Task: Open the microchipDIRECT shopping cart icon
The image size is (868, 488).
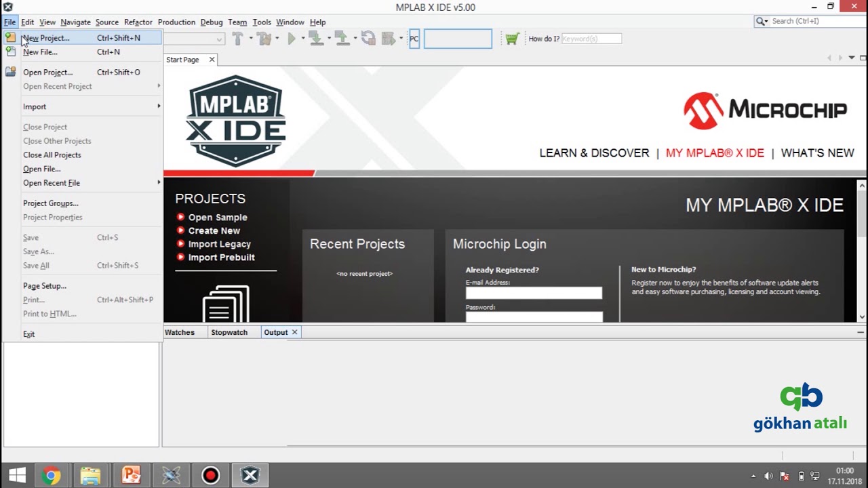Action: (x=512, y=39)
